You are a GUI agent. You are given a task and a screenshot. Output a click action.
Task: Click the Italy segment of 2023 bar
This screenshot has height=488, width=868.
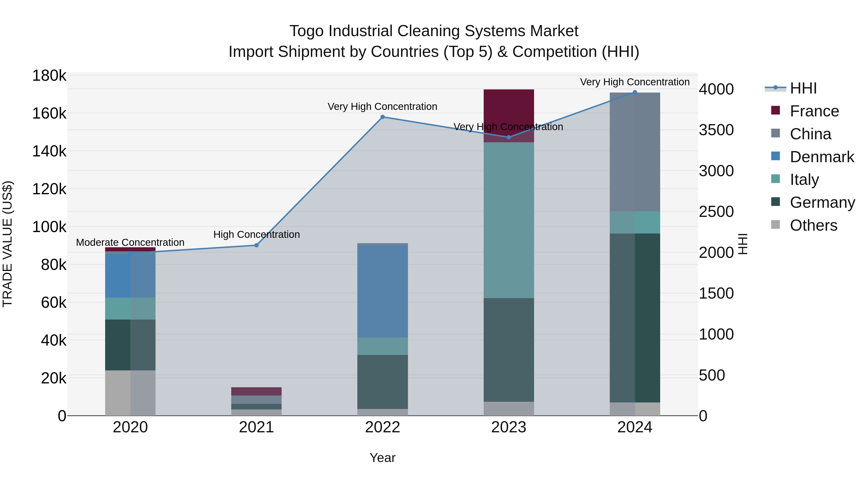click(509, 220)
